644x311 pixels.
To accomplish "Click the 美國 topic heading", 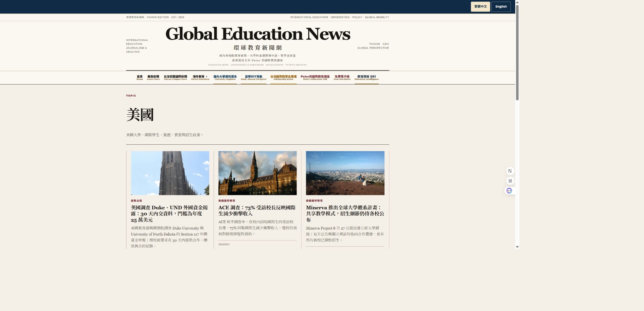I will tap(140, 115).
